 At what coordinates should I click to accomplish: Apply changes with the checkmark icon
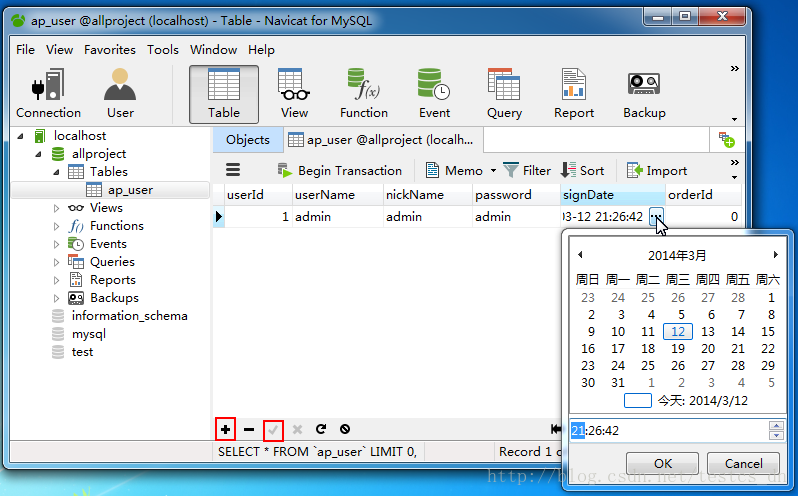point(273,430)
